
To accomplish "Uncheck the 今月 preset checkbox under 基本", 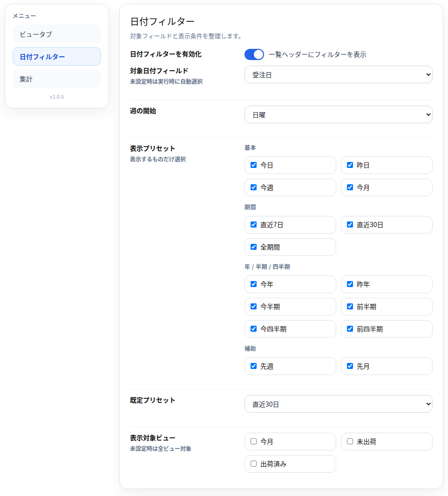I will tap(350, 187).
